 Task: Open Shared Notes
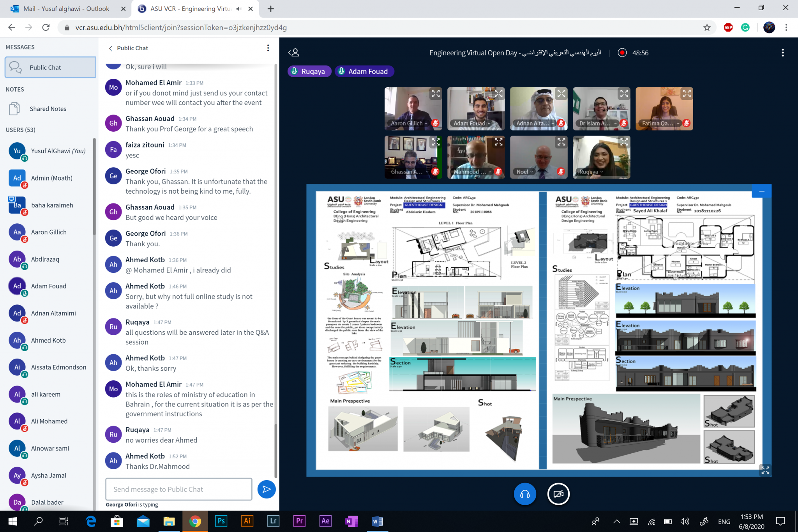(x=48, y=109)
